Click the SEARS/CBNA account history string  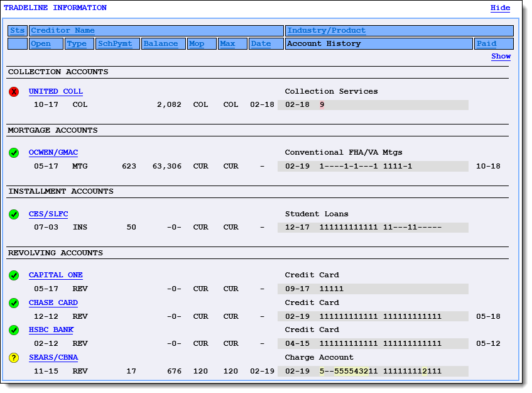[x=381, y=371]
